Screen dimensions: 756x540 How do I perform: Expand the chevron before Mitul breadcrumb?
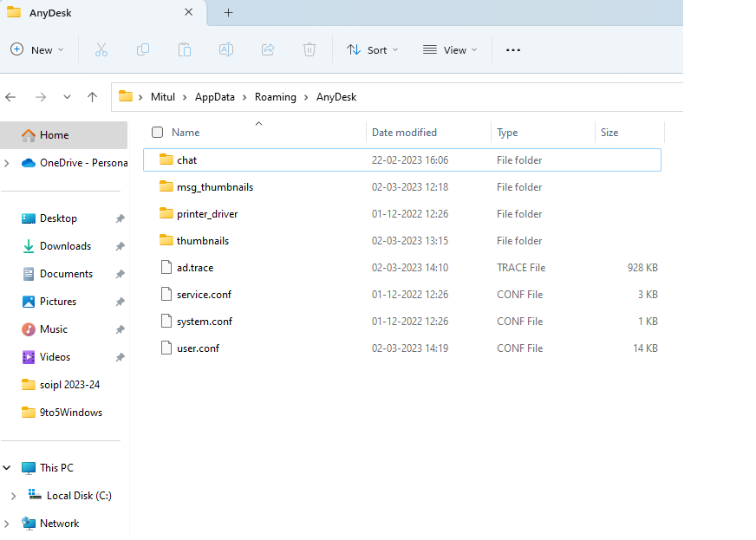140,97
